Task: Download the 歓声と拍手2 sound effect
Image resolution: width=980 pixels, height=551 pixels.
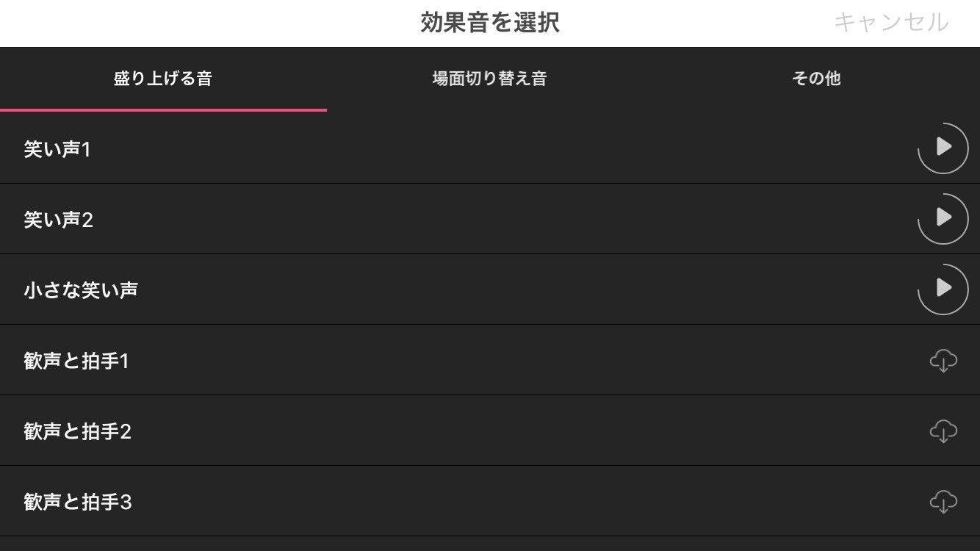Action: tap(943, 431)
